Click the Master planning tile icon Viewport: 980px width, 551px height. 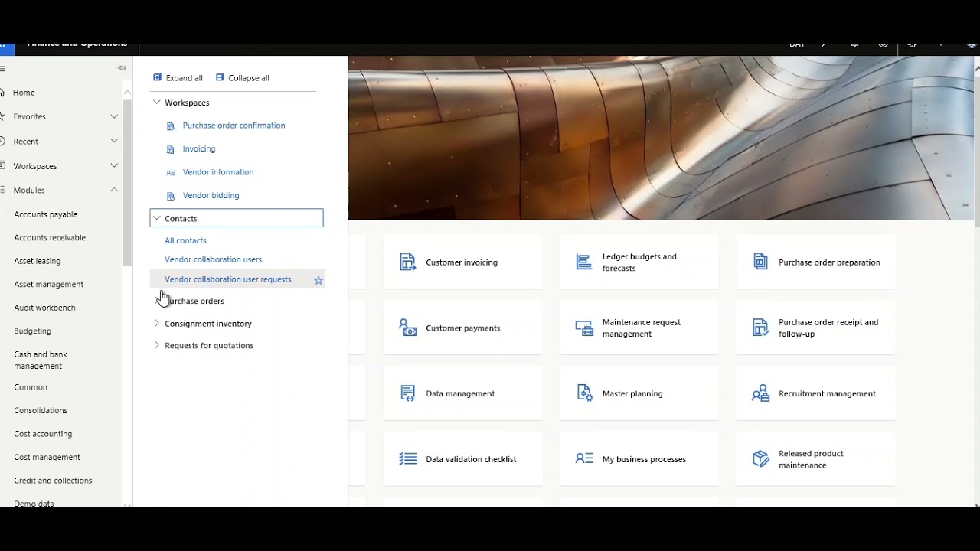(584, 393)
